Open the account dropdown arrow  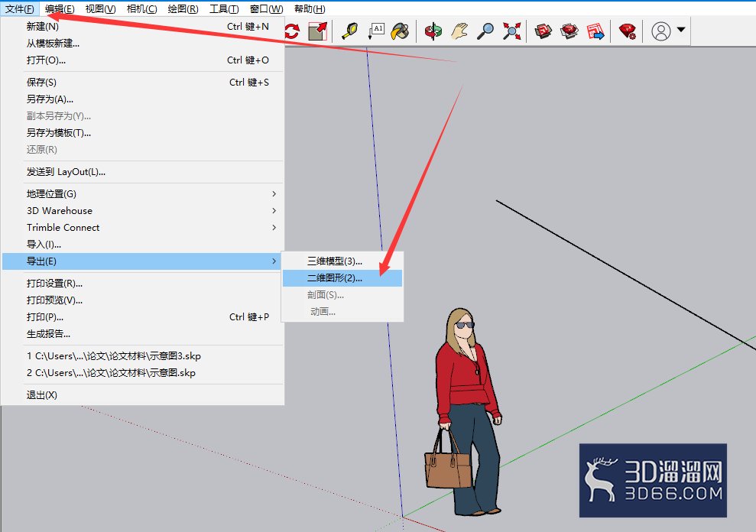click(x=681, y=29)
